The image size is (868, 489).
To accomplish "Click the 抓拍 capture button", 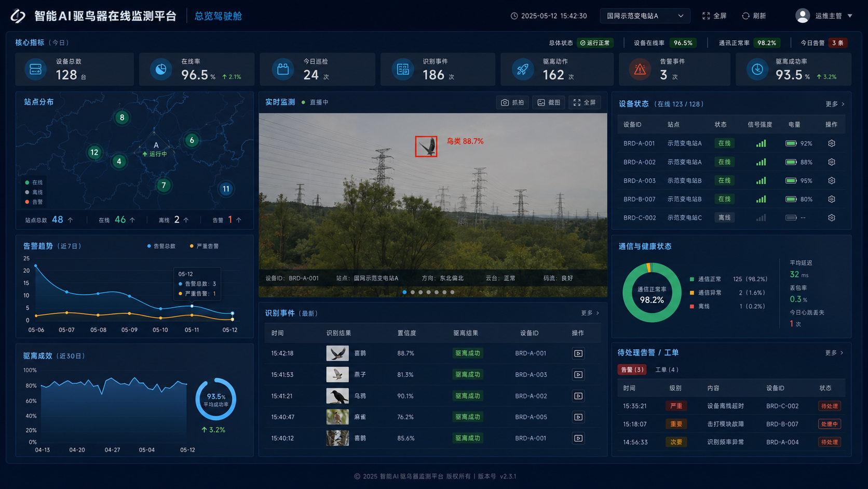I will 512,103.
